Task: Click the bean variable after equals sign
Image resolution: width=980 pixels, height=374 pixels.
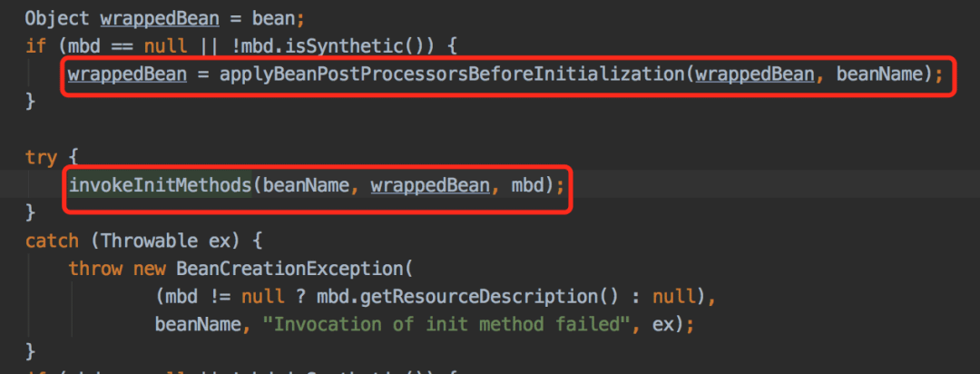Action: click(273, 18)
